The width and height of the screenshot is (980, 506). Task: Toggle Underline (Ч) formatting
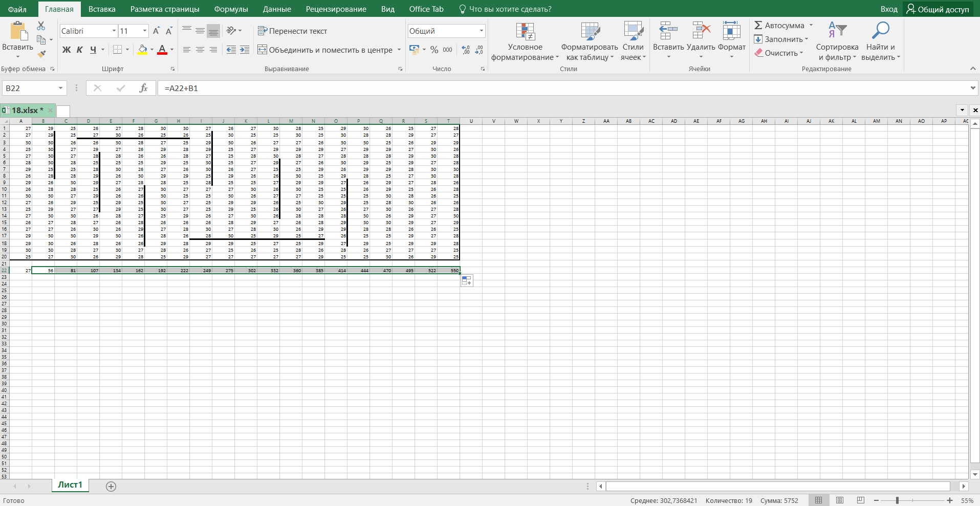[x=93, y=50]
